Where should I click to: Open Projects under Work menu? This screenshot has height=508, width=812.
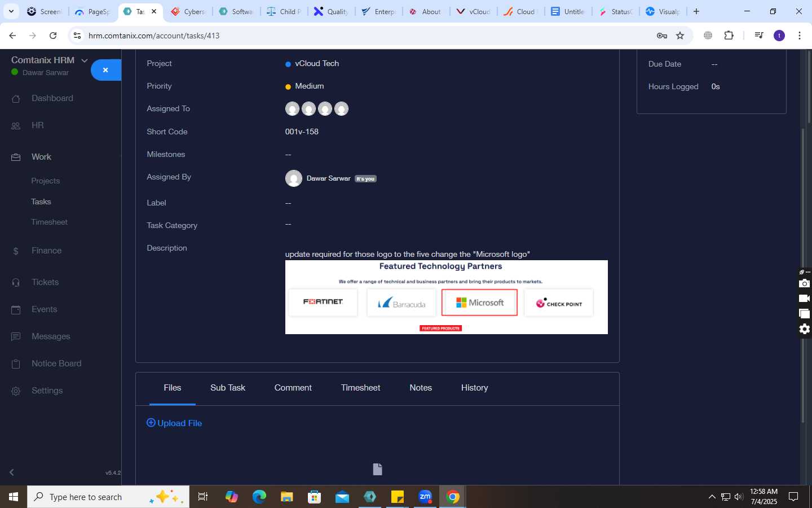[x=46, y=181]
